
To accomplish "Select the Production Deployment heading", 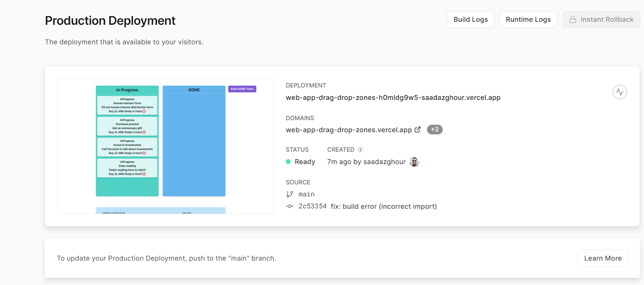I will pyautogui.click(x=110, y=21).
